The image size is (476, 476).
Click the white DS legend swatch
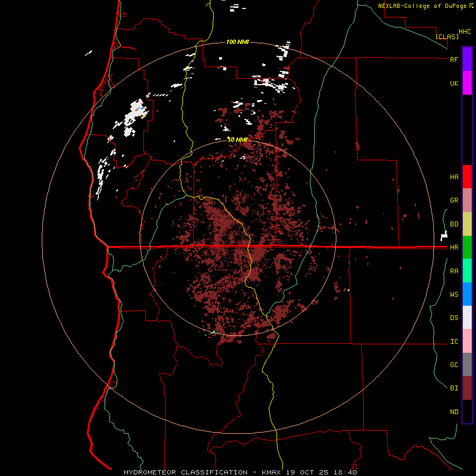[467, 317]
